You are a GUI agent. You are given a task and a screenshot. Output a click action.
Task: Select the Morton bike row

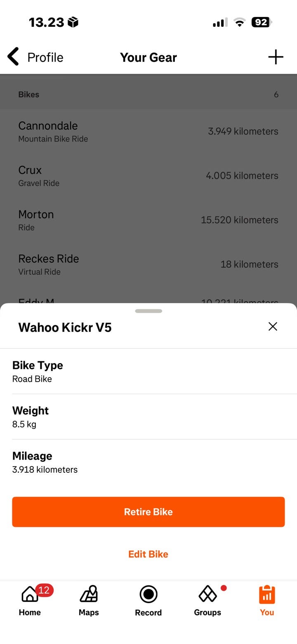pyautogui.click(x=148, y=220)
